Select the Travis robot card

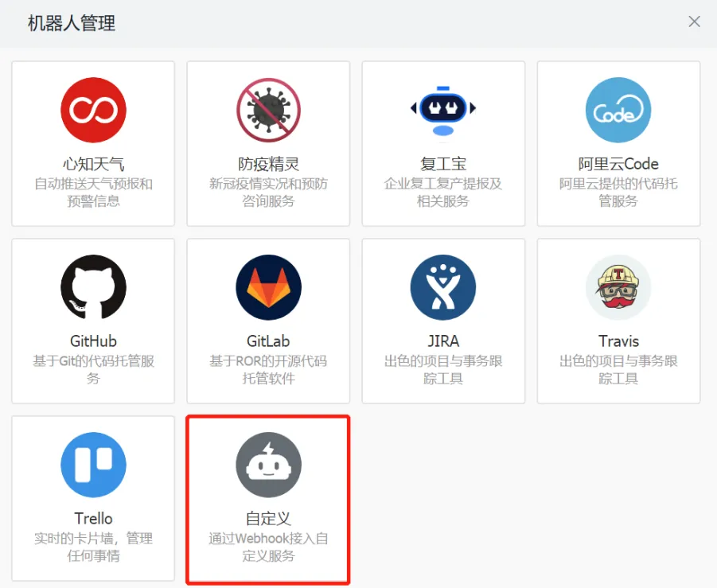[x=618, y=320]
